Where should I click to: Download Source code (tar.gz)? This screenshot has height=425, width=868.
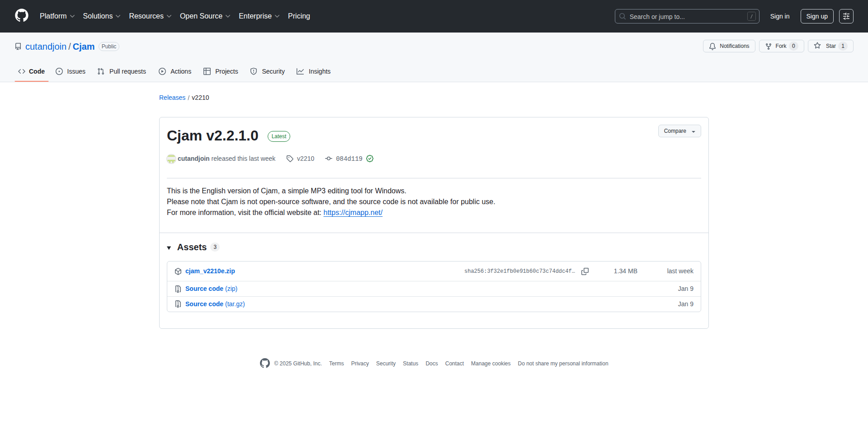coord(215,304)
